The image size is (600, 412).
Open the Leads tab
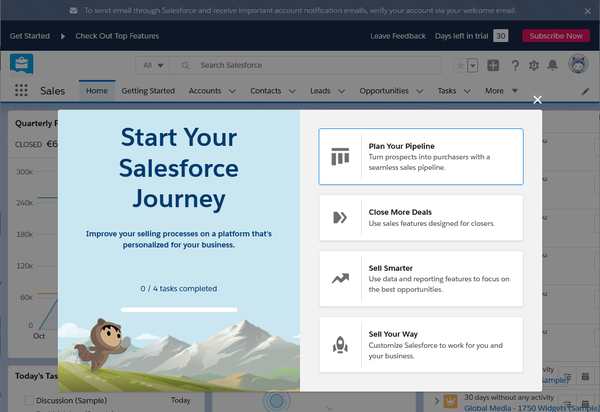(320, 91)
